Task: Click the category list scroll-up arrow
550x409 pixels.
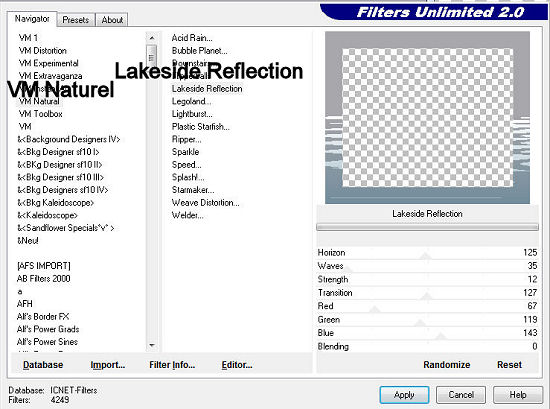Action: [152, 38]
